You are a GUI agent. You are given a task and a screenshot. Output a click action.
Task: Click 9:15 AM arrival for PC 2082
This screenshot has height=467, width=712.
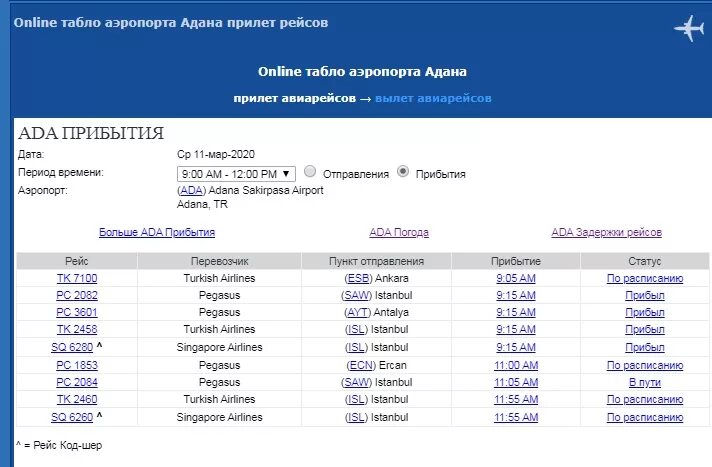[x=516, y=295]
